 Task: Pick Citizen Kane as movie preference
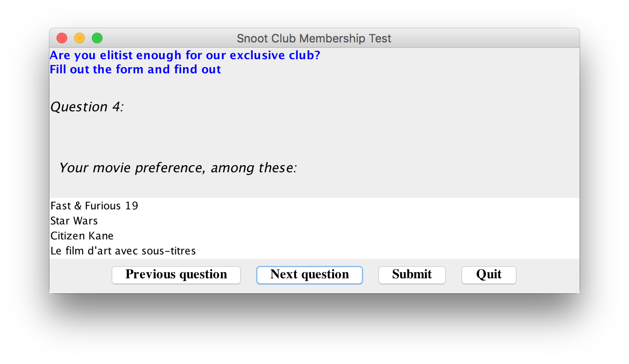(82, 236)
